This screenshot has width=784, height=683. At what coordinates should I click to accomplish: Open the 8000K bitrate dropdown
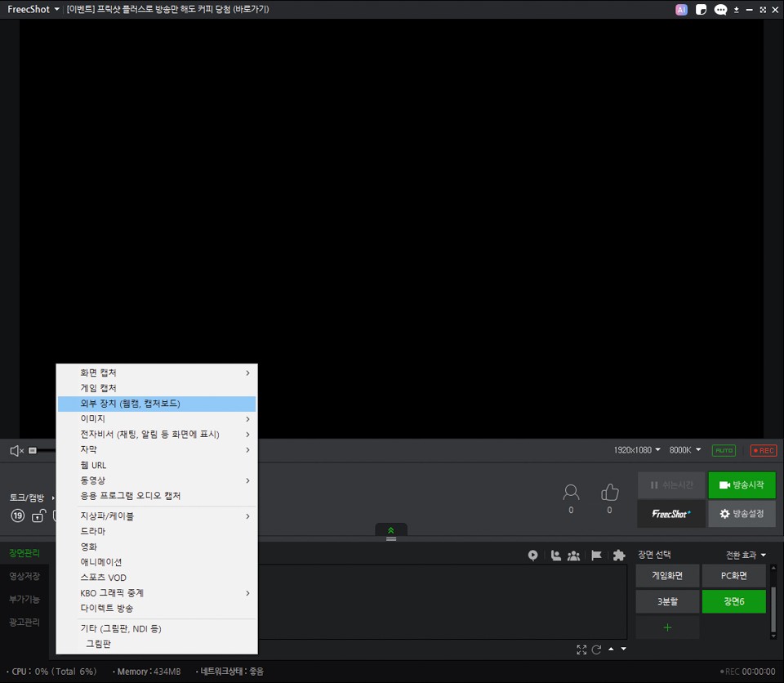[685, 450]
